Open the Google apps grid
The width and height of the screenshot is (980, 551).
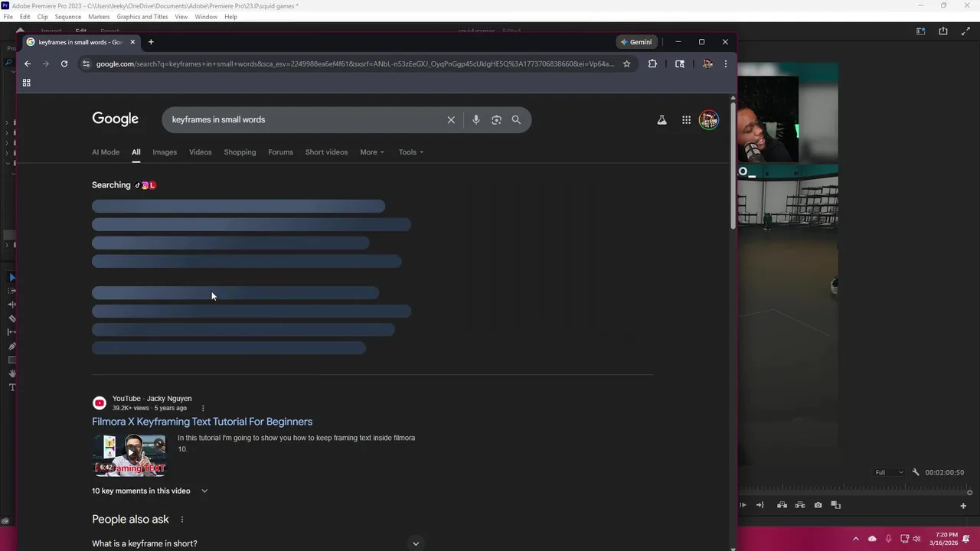point(686,119)
